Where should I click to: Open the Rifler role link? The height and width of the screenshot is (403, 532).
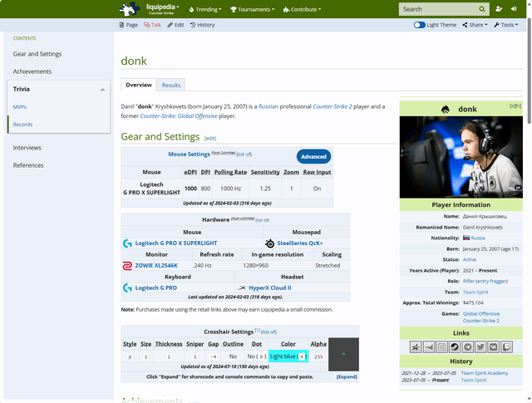[469, 281]
